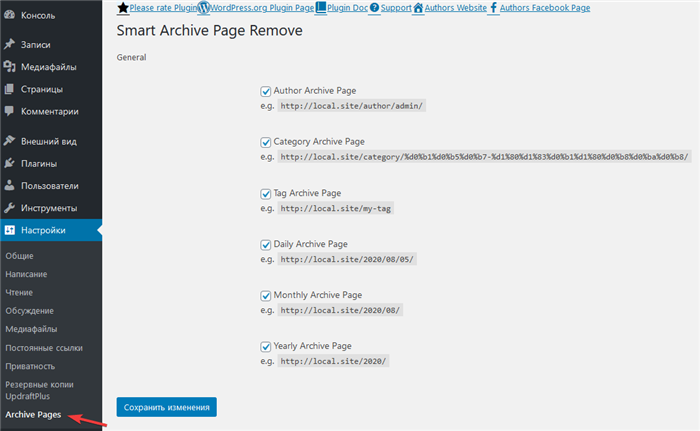Click the Консоль dashboard icon
The height and width of the screenshot is (431, 700).
[9, 15]
